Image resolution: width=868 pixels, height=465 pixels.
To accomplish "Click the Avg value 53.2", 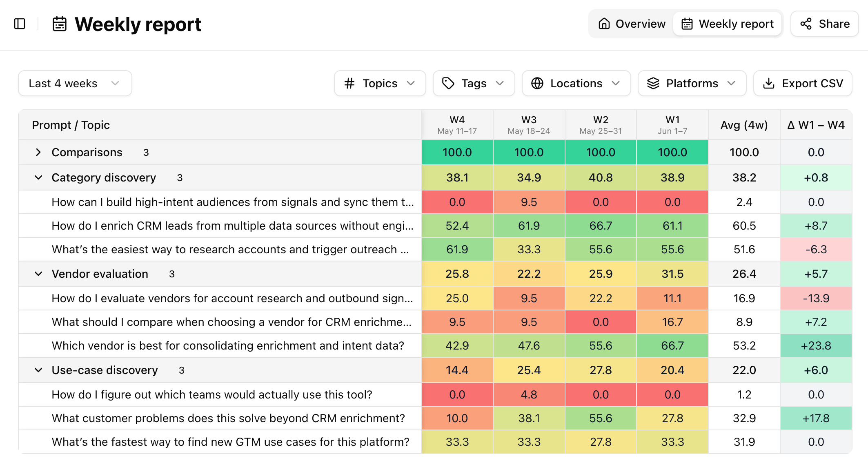I will point(744,345).
